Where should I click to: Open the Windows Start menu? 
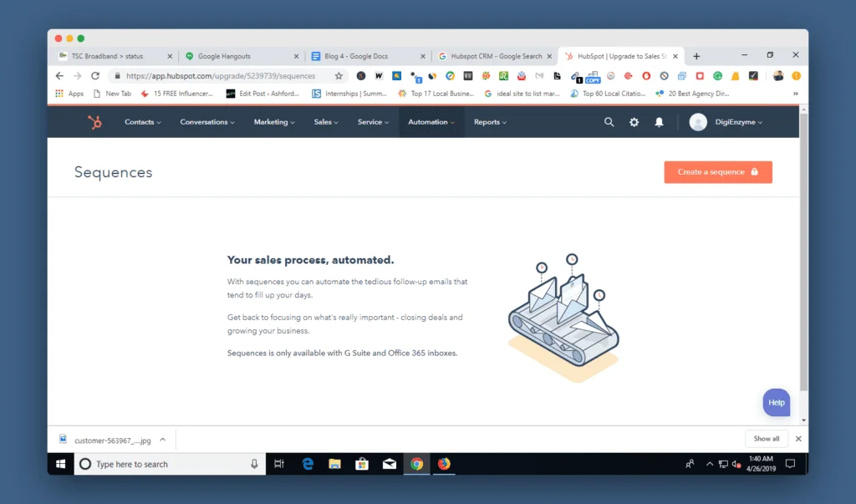click(60, 464)
